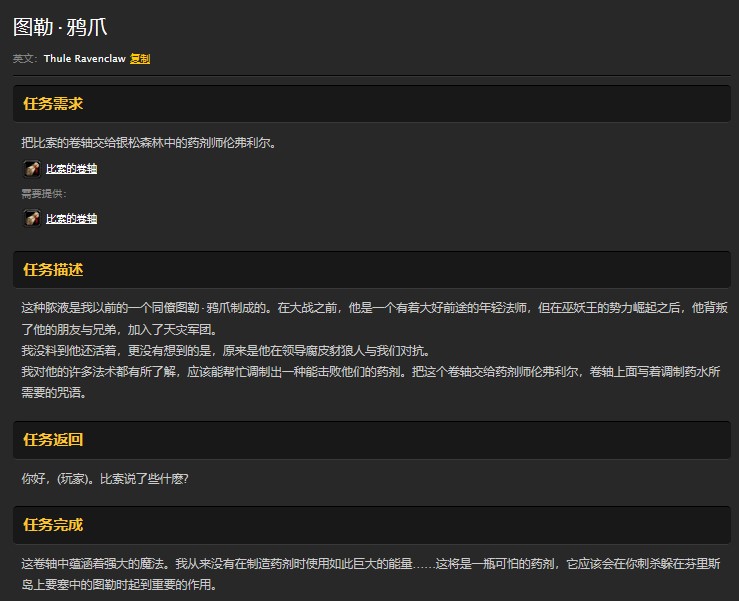Click the line starting 我没料到他还活着
The image size is (739, 601).
click(x=225, y=350)
